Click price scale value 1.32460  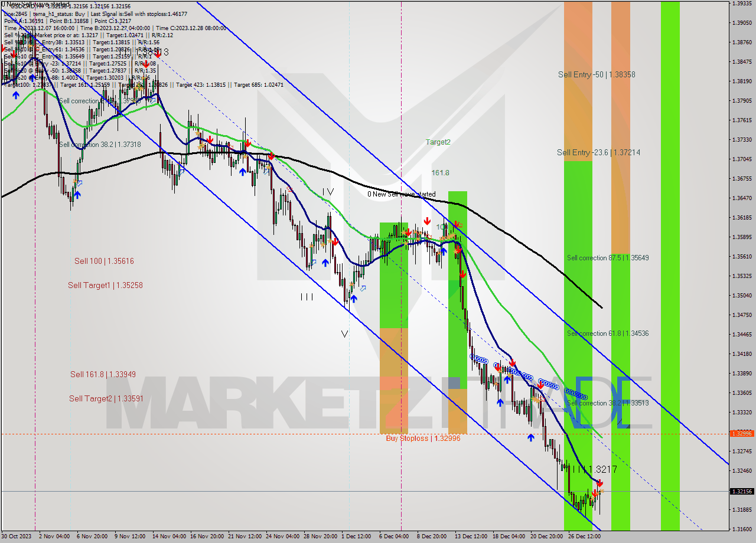point(741,470)
